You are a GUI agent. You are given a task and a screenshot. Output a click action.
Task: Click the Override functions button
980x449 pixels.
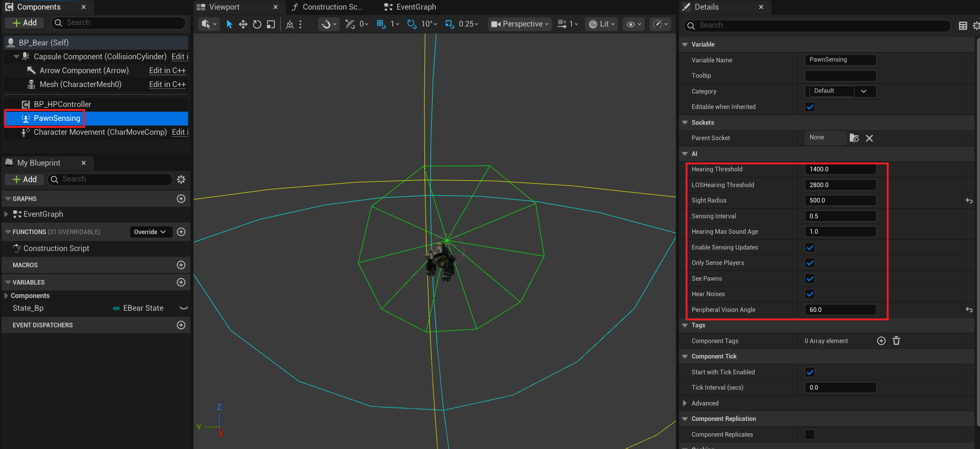click(150, 232)
